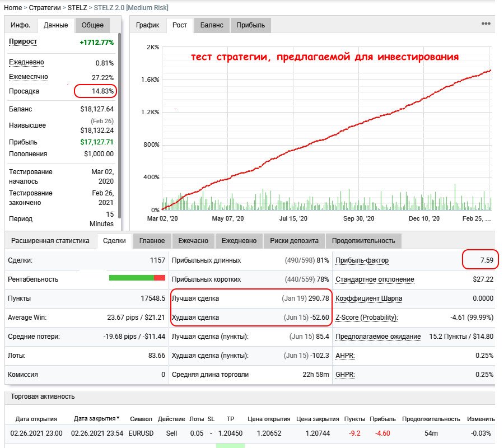Switch to the График chart tab
The image size is (504, 448).
pyautogui.click(x=148, y=25)
